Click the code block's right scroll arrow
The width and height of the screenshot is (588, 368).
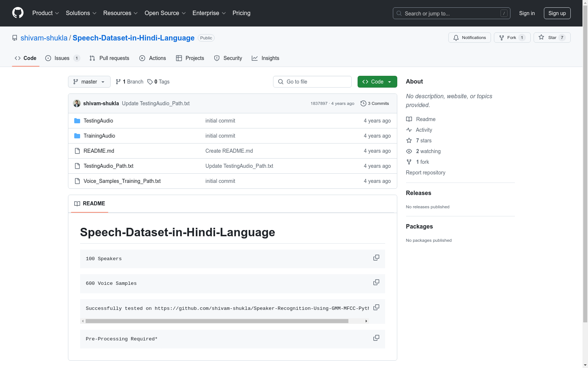pos(366,321)
